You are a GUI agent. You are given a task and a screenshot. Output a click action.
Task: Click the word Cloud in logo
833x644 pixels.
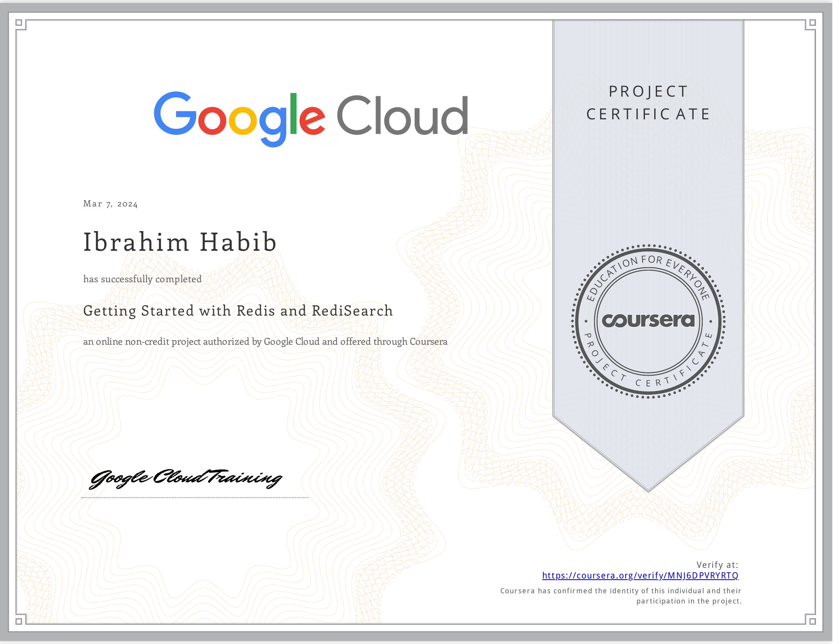tap(402, 116)
